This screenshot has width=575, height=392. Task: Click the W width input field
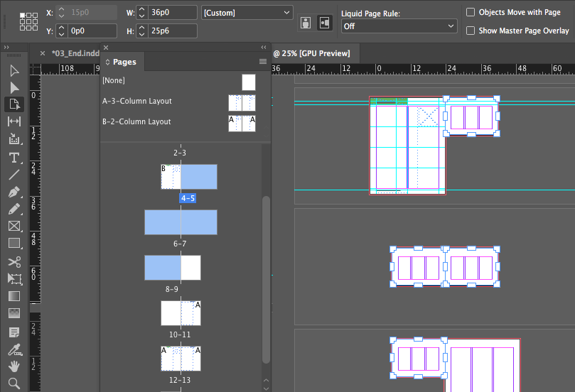click(173, 13)
